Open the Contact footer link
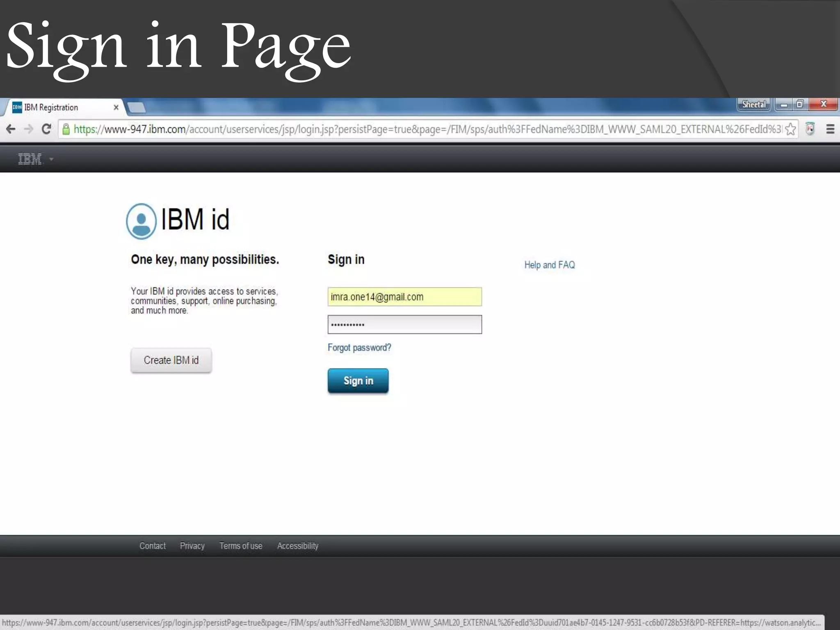This screenshot has width=840, height=630. [x=153, y=546]
